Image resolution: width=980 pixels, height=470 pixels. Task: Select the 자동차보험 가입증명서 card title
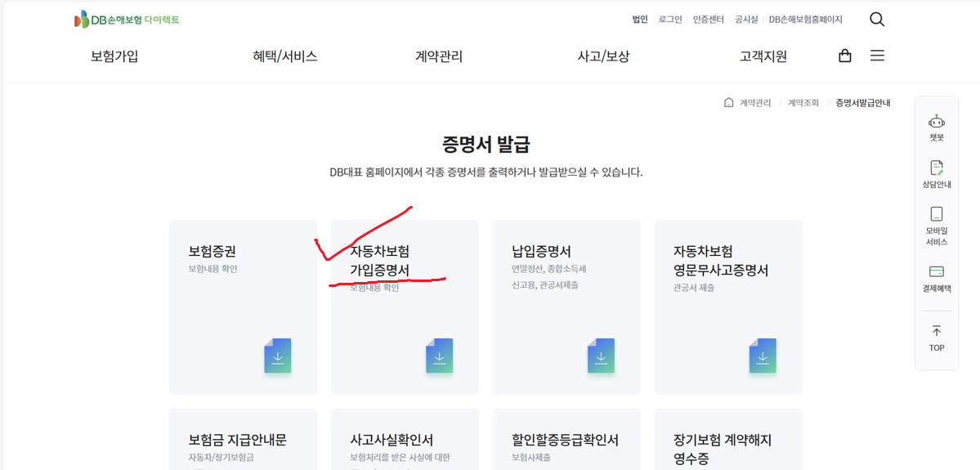(x=380, y=261)
